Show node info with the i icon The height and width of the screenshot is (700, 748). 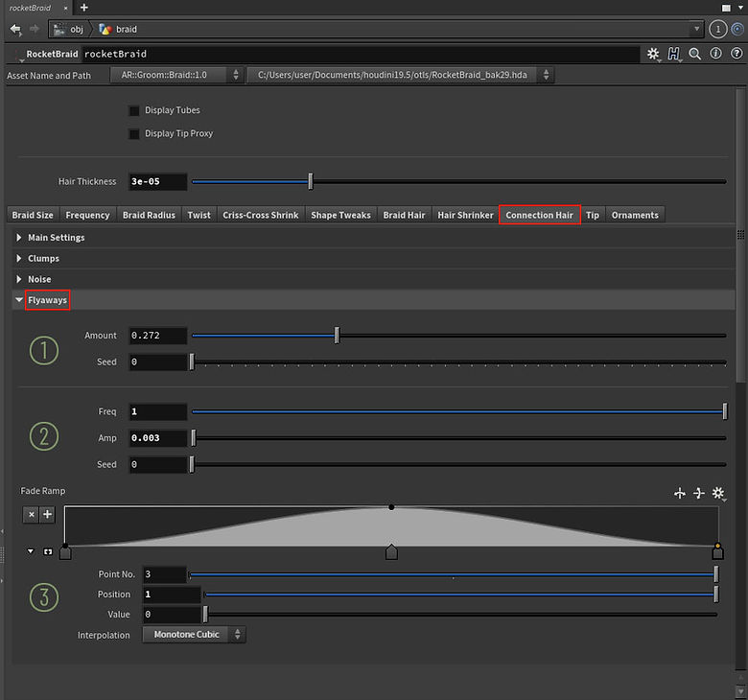[715, 54]
